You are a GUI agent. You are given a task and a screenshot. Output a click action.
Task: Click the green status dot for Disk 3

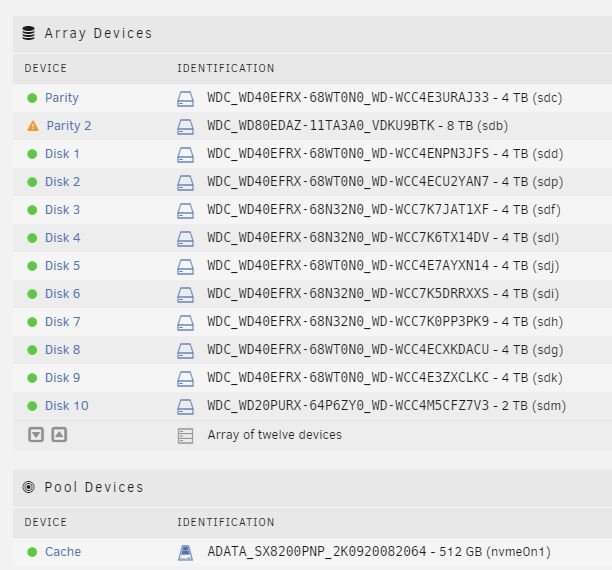[32, 210]
